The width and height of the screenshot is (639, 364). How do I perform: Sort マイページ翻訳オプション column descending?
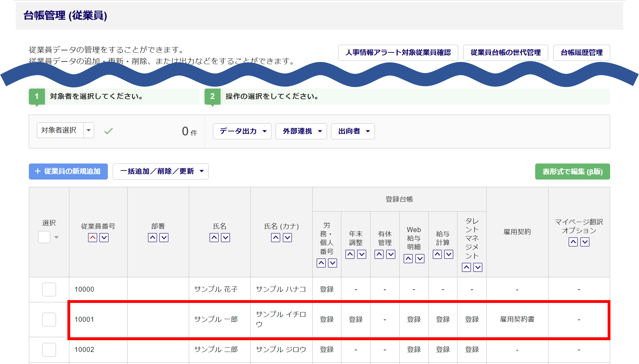[x=585, y=242]
